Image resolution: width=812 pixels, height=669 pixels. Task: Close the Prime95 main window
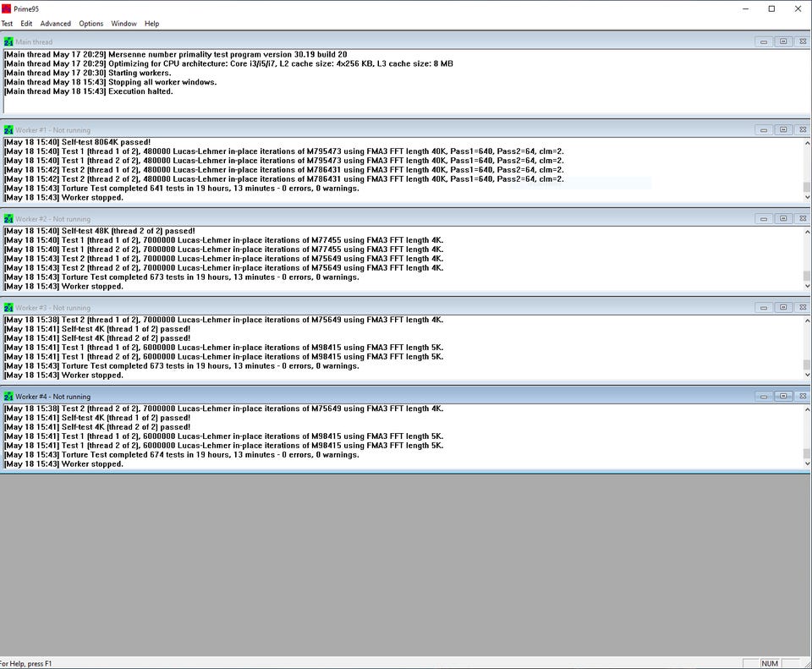coord(798,8)
